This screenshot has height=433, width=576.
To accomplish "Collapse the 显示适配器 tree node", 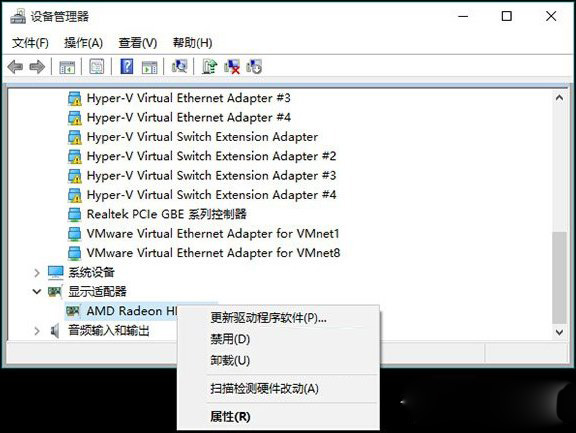I will (37, 292).
